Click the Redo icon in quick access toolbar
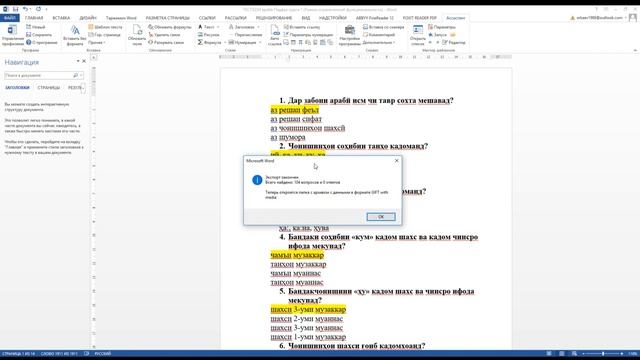Image resolution: width=640 pixels, height=360 pixels. tap(38, 9)
